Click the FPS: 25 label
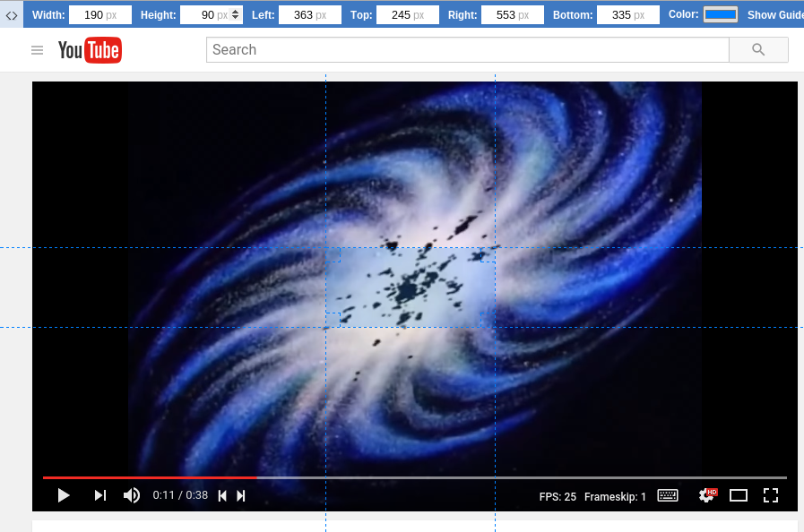 coord(558,497)
